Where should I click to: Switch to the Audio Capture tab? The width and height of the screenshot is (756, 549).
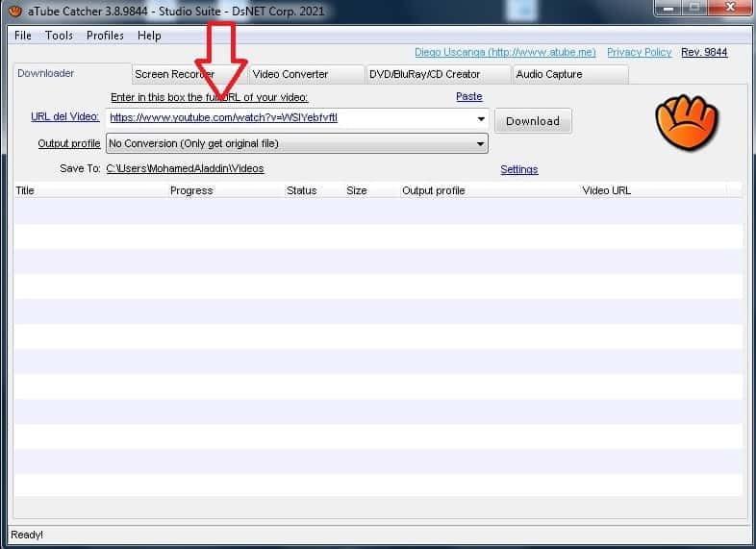(x=548, y=74)
